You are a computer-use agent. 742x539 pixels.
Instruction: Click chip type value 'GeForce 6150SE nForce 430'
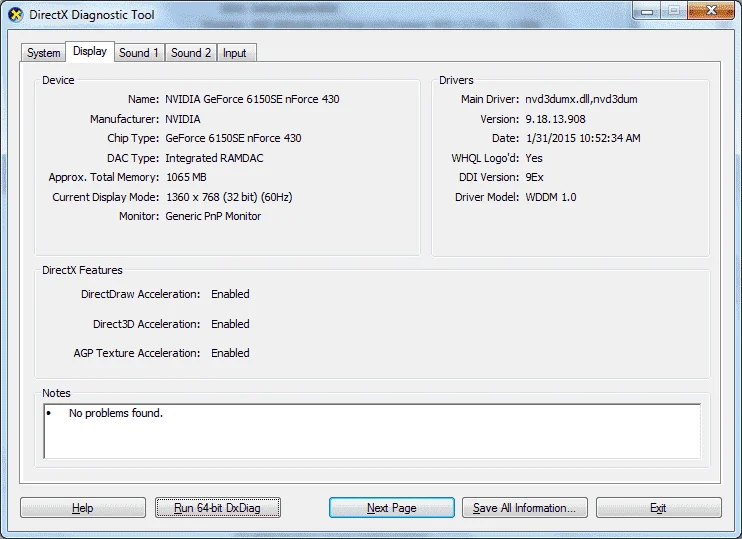pyautogui.click(x=233, y=138)
